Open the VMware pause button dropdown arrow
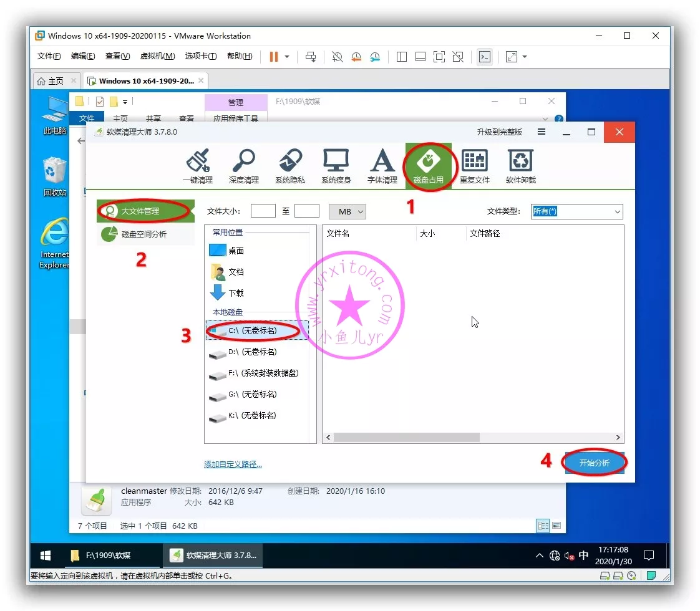Image resolution: width=700 pixels, height=611 pixels. [x=287, y=57]
